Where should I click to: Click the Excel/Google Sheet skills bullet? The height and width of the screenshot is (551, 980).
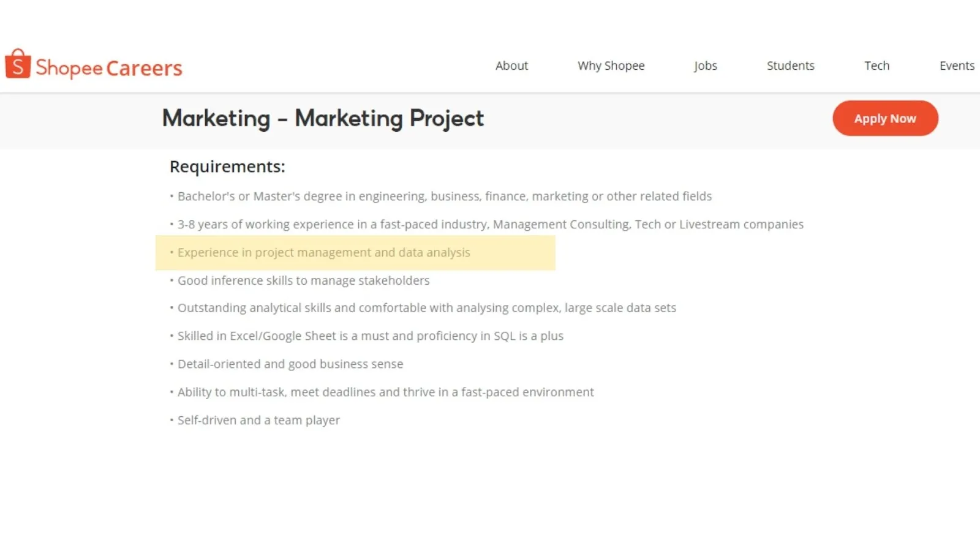(x=371, y=335)
